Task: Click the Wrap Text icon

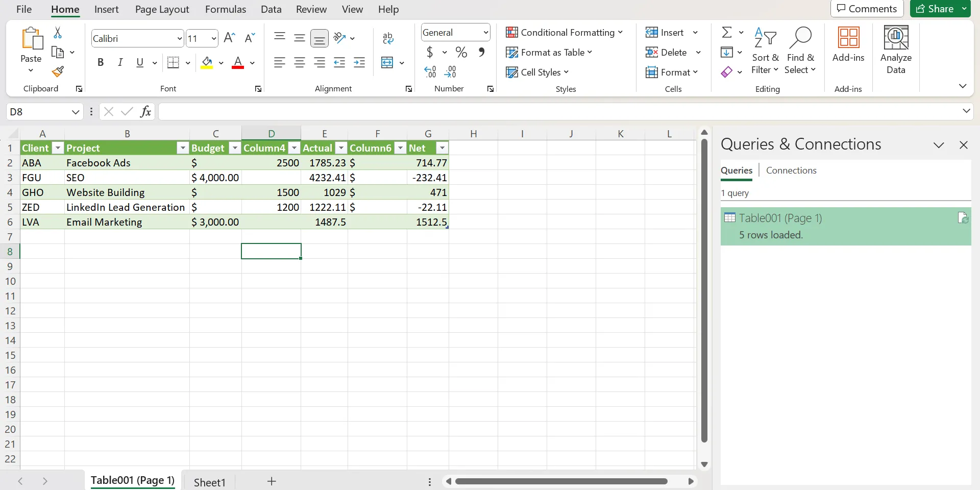Action: (x=388, y=37)
